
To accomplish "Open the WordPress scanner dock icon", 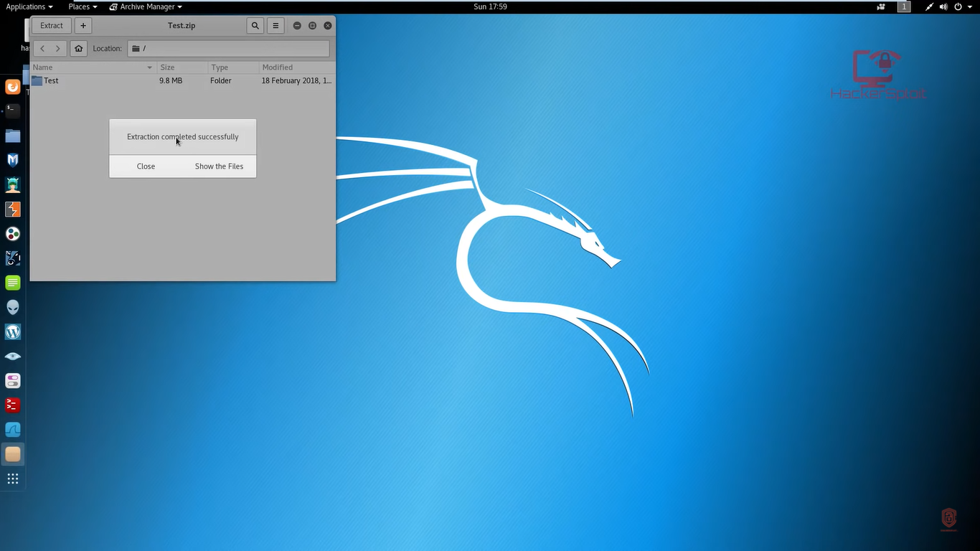I will [x=13, y=331].
